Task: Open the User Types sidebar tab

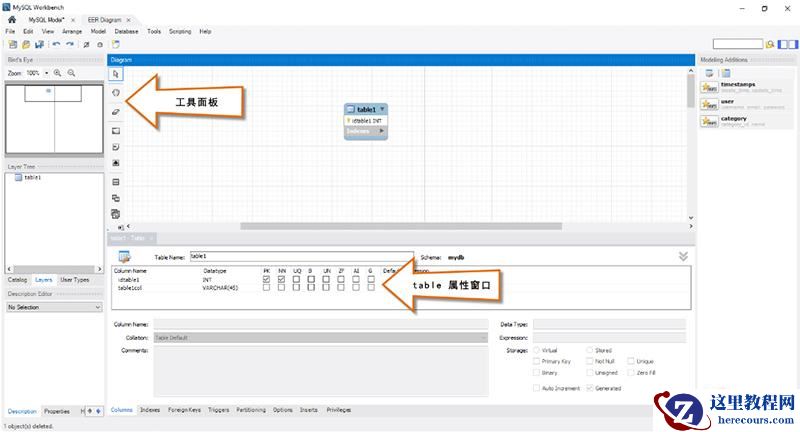Action: pos(74,280)
